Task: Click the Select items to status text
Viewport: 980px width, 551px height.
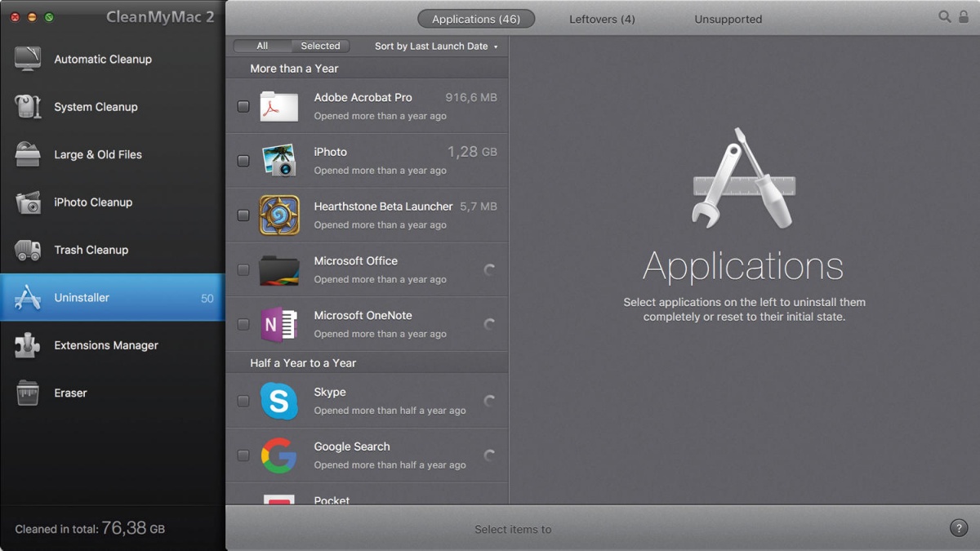Action: pos(513,529)
